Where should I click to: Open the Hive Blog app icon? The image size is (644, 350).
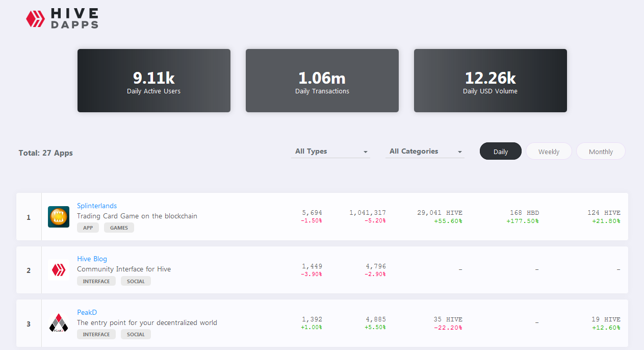click(x=59, y=270)
